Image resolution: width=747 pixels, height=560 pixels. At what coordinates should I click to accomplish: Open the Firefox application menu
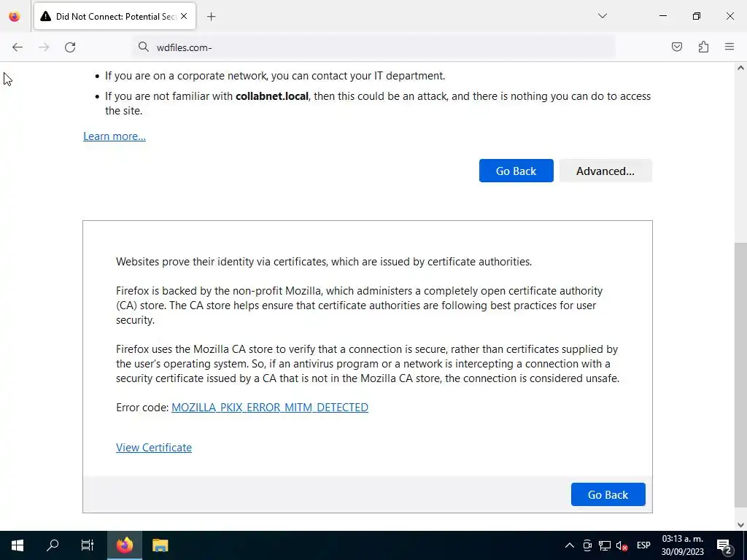tap(729, 47)
